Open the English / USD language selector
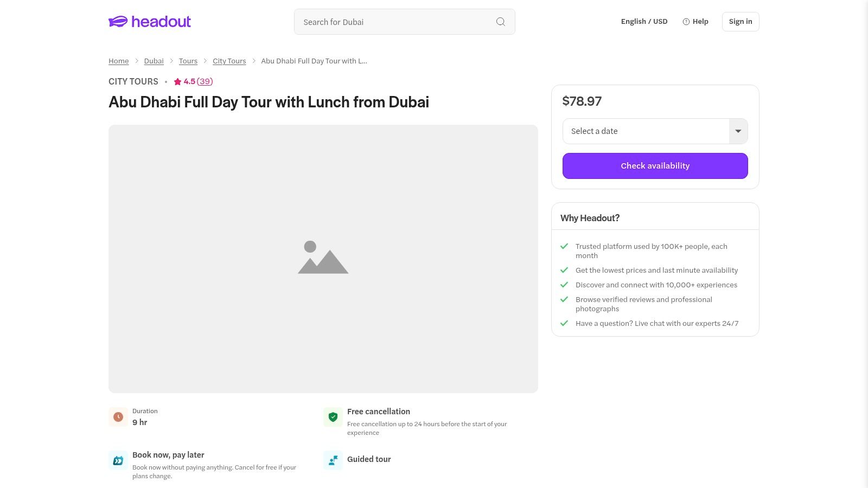The image size is (868, 488). [x=644, y=22]
